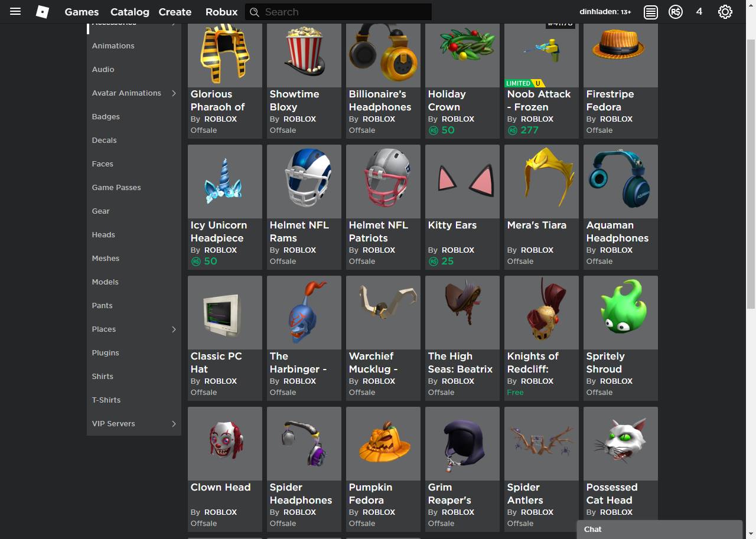Image resolution: width=756 pixels, height=539 pixels.
Task: Open the hamburger navigation menu
Action: coord(15,12)
